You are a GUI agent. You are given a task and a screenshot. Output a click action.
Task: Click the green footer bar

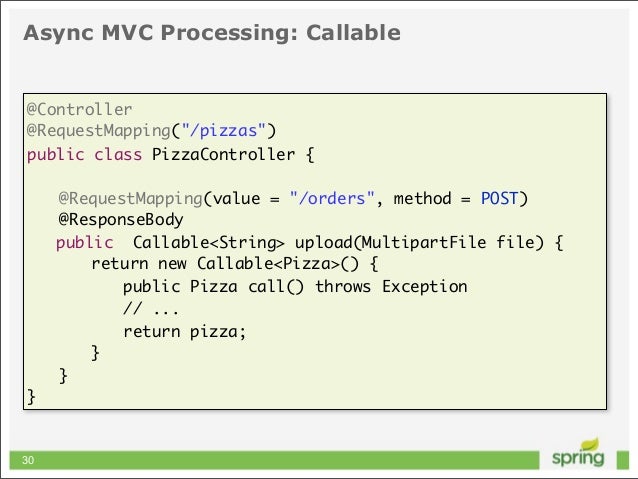(274, 460)
